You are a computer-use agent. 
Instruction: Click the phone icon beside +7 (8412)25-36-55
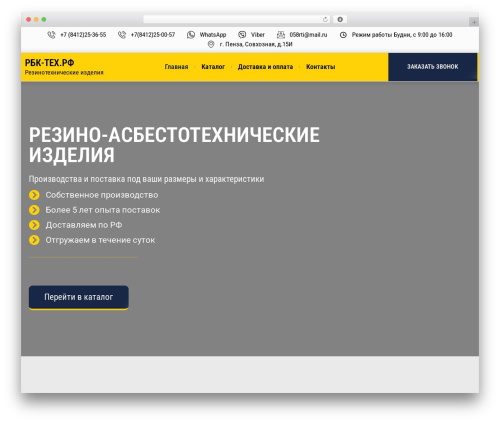51,35
